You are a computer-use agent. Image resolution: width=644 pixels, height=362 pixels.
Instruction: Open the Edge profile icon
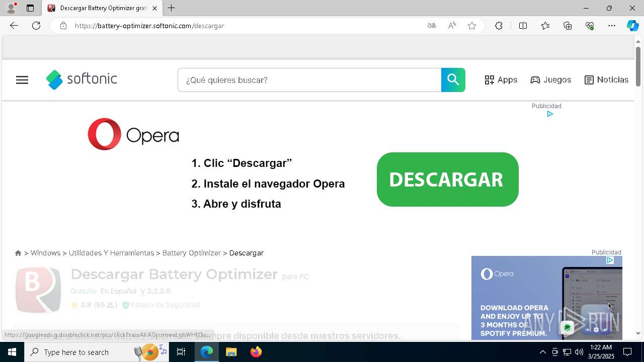coord(11,8)
